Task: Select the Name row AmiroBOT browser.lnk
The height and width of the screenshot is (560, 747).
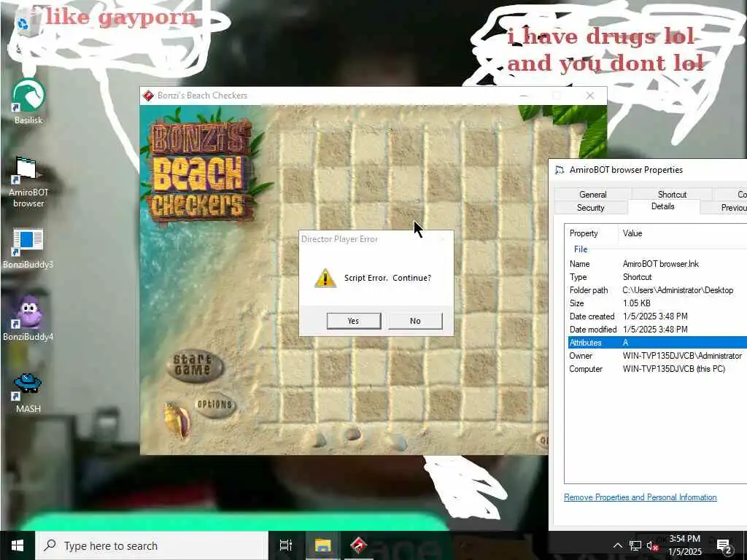Action: click(657, 264)
